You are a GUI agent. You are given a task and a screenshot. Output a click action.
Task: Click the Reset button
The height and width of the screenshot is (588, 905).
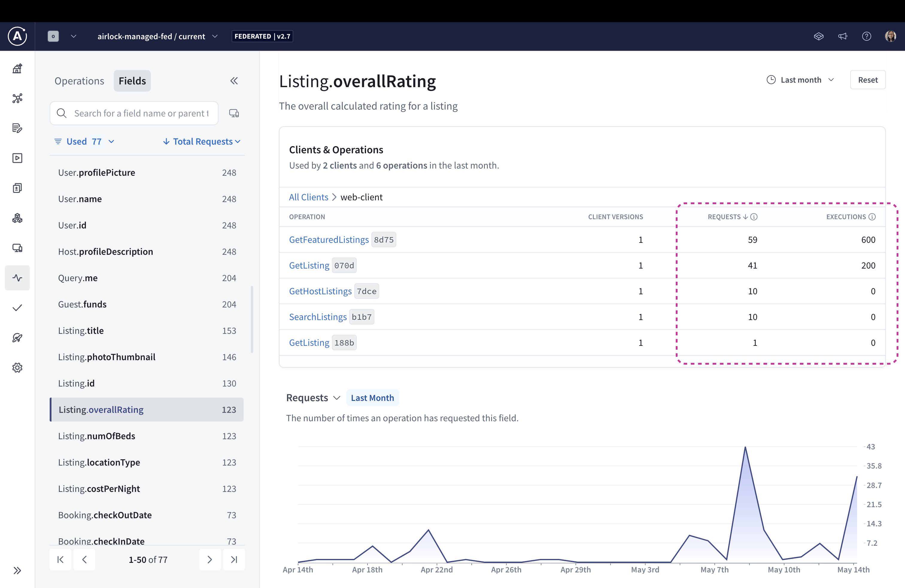[868, 80]
